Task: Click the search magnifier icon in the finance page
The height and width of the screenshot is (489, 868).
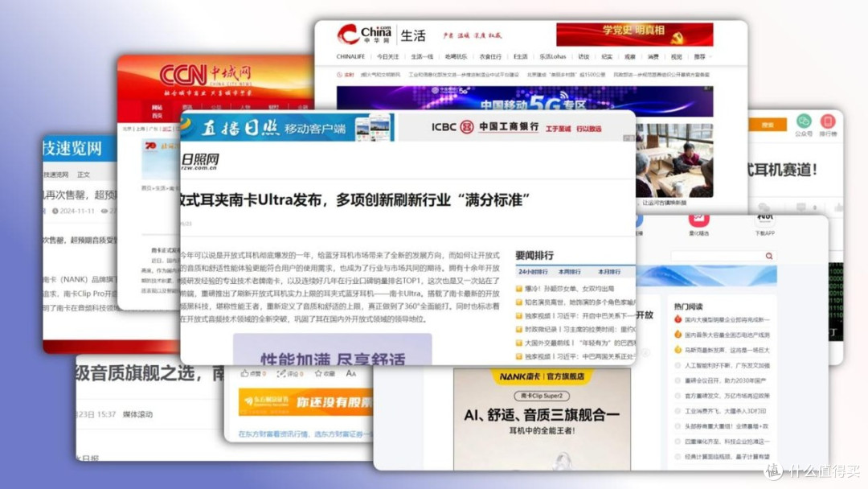Action: tap(769, 256)
